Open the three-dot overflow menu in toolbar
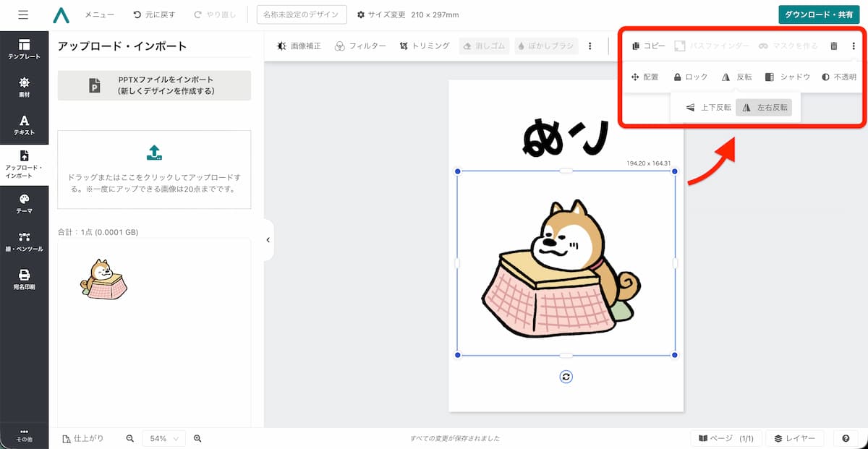868x449 pixels. pyautogui.click(x=591, y=45)
